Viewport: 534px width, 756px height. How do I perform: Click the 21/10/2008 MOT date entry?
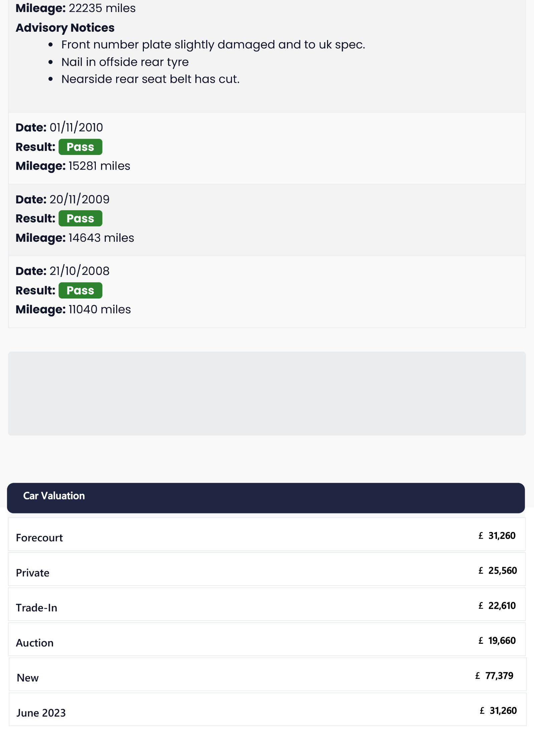(63, 271)
